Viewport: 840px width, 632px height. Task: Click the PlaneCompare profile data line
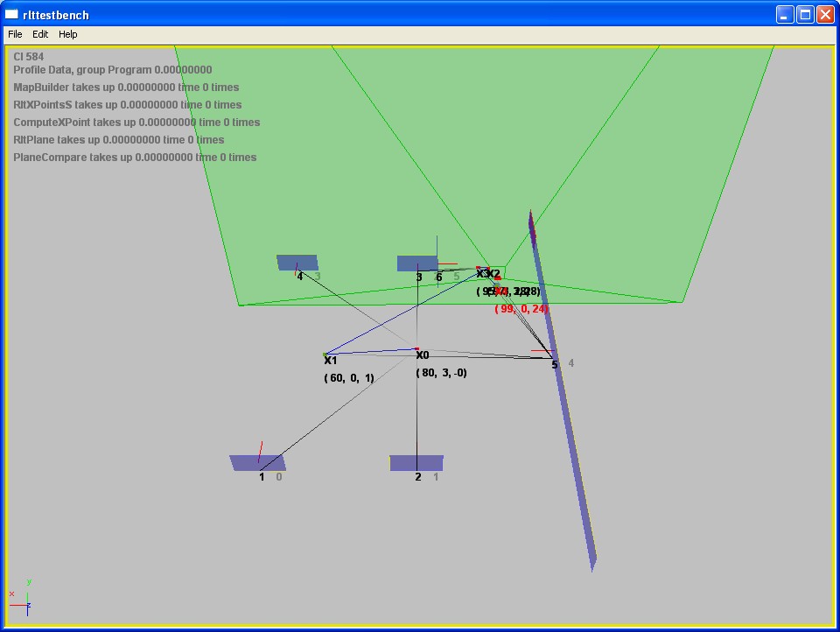coord(135,158)
